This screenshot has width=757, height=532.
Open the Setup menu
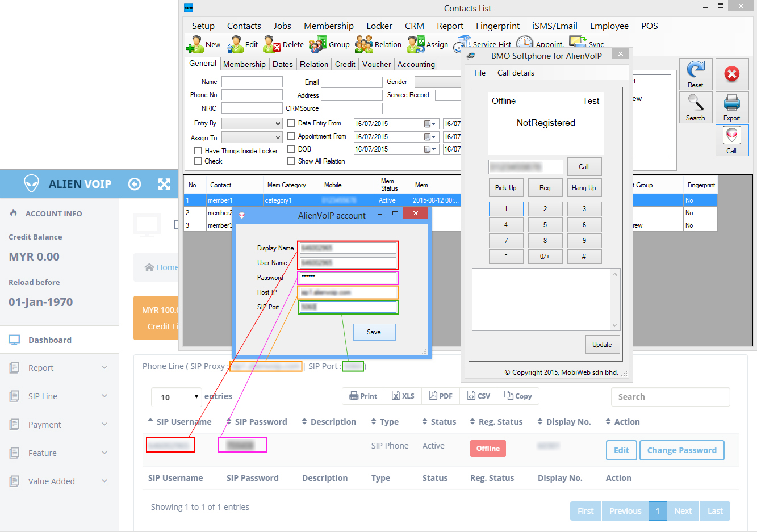point(203,26)
